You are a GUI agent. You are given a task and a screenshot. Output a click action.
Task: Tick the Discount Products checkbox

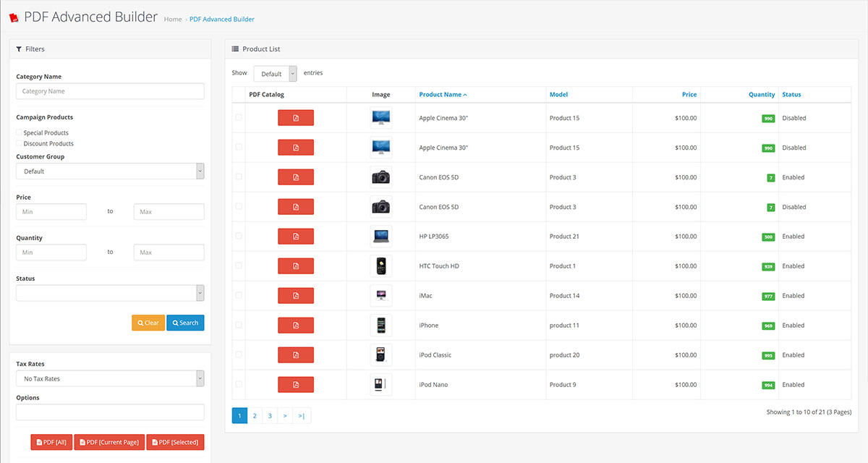click(19, 143)
